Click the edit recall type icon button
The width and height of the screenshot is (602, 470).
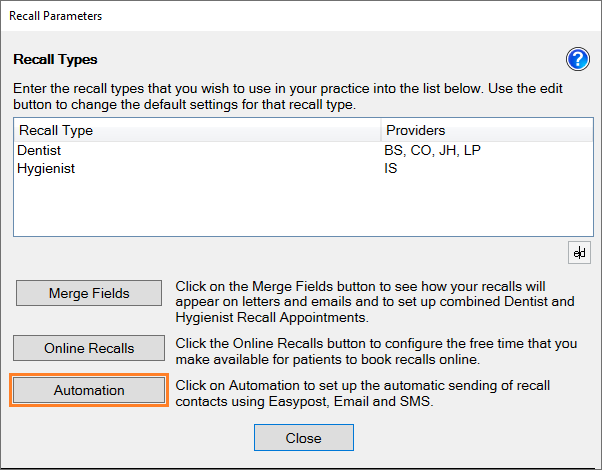coord(579,253)
